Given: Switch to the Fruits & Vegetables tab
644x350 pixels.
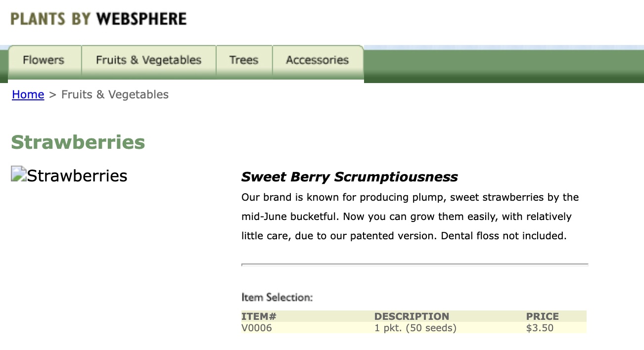Looking at the screenshot, I should coord(148,60).
